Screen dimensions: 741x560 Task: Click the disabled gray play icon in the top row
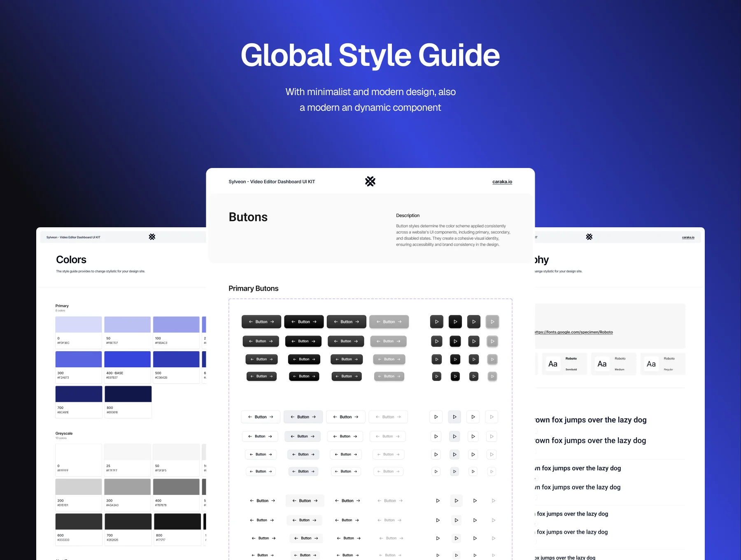click(x=492, y=322)
